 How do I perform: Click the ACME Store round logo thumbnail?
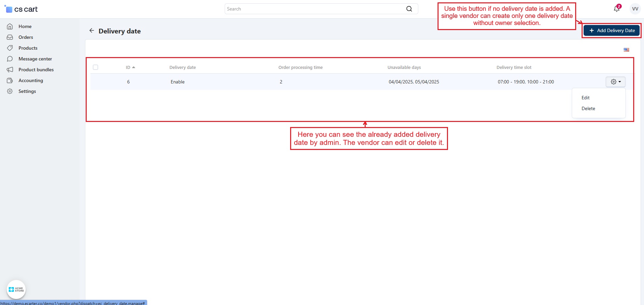click(x=16, y=289)
